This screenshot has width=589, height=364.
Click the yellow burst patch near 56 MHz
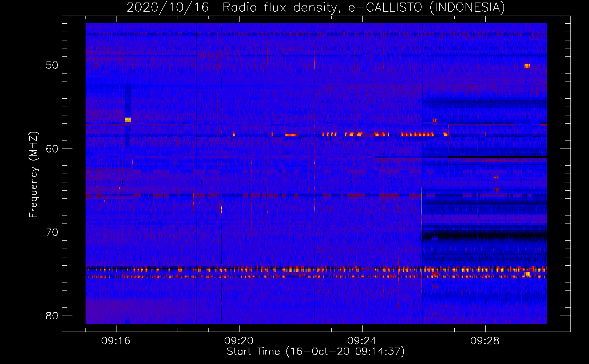128,120
